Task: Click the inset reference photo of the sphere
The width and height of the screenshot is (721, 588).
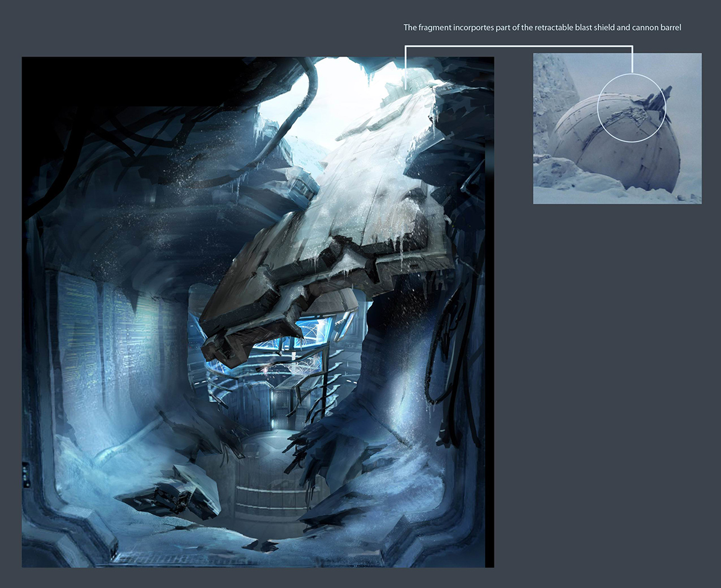Action: (617, 129)
